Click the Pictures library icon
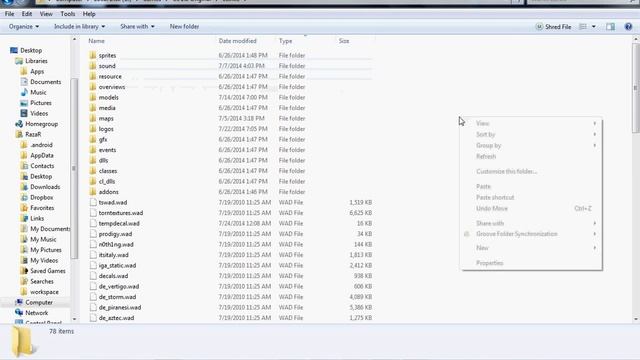The width and height of the screenshot is (640, 360). tap(24, 103)
